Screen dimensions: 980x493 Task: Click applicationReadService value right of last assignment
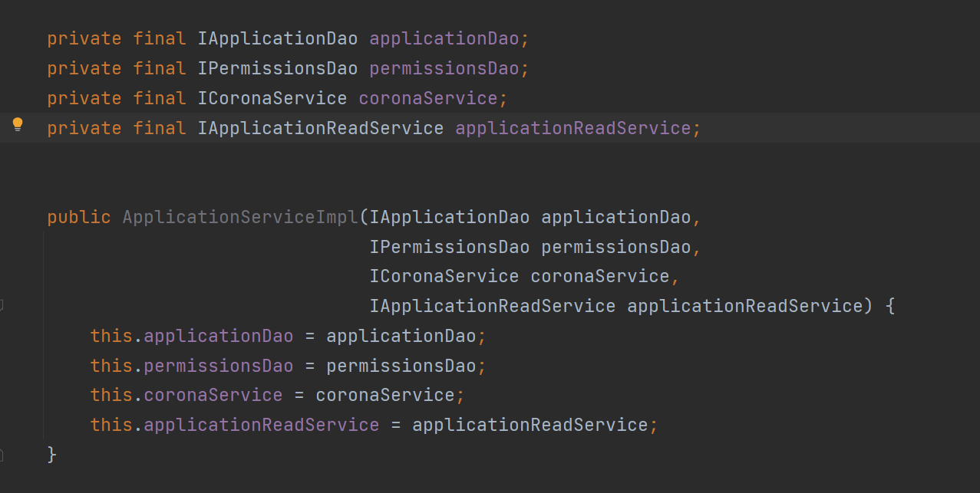click(x=530, y=425)
